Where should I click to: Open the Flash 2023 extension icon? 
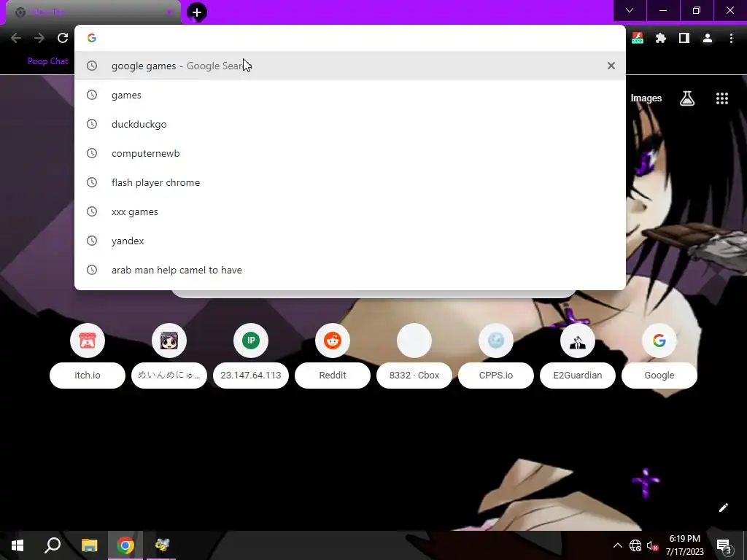pyautogui.click(x=638, y=38)
